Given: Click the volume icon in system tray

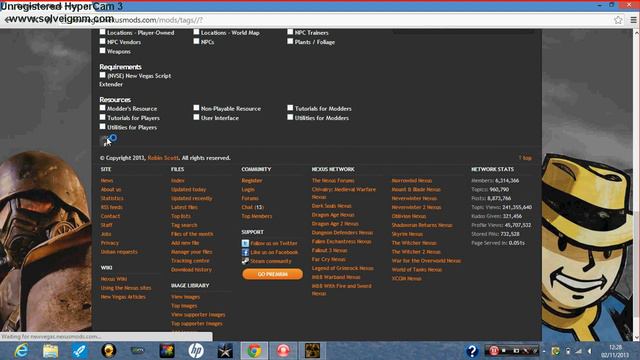Looking at the screenshot, I should (x=590, y=351).
